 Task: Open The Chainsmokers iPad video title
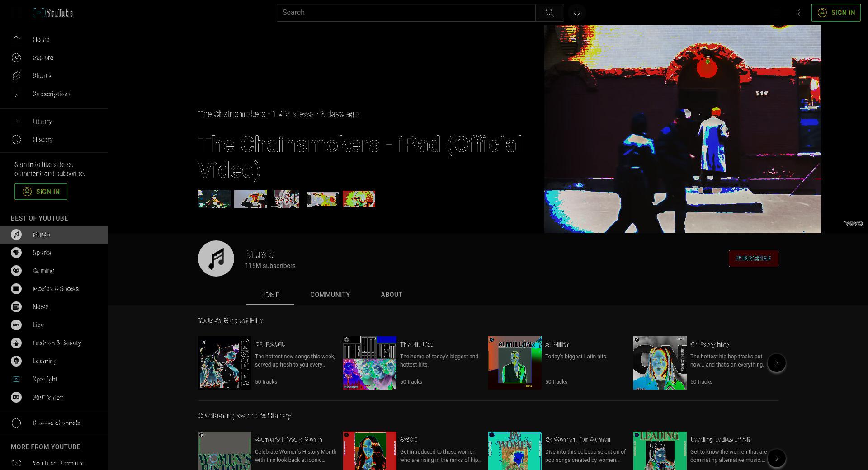(x=360, y=157)
